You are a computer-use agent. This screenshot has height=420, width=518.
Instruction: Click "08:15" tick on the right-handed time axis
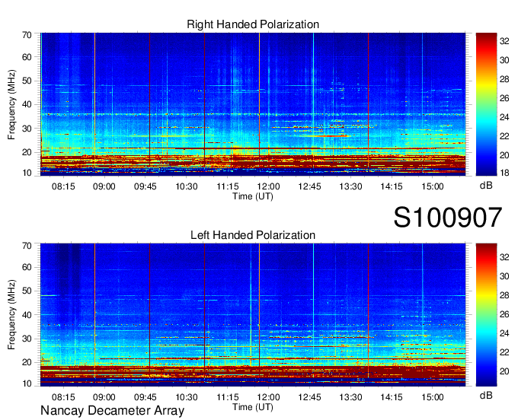63,186
